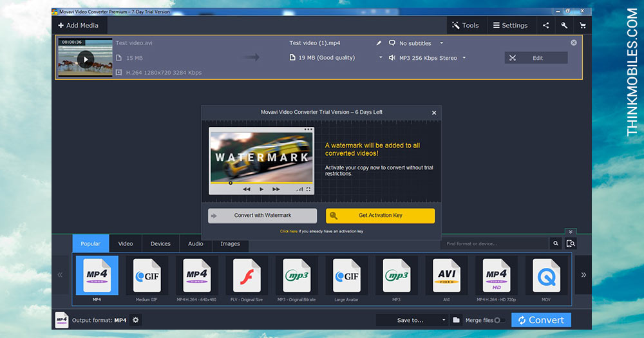Screen dimensions: 644x338
Task: Remove Test video.avi from the list
Action: tap(574, 42)
